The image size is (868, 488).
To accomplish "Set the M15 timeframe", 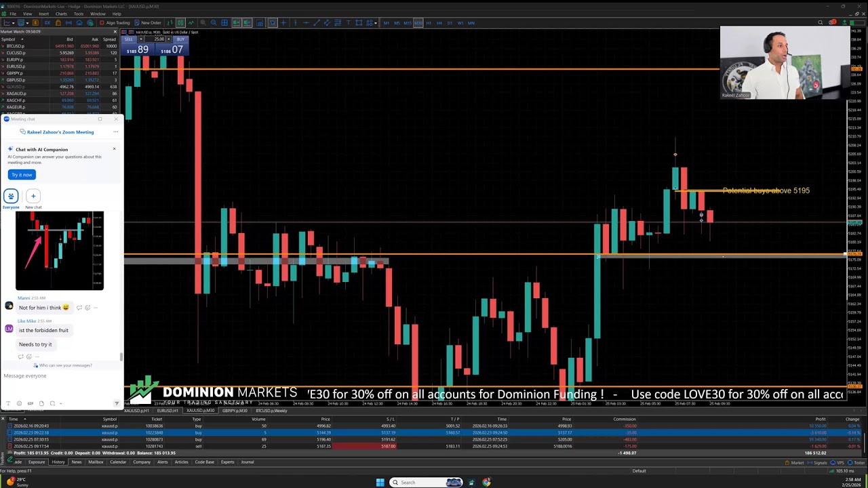I will pyautogui.click(x=408, y=22).
